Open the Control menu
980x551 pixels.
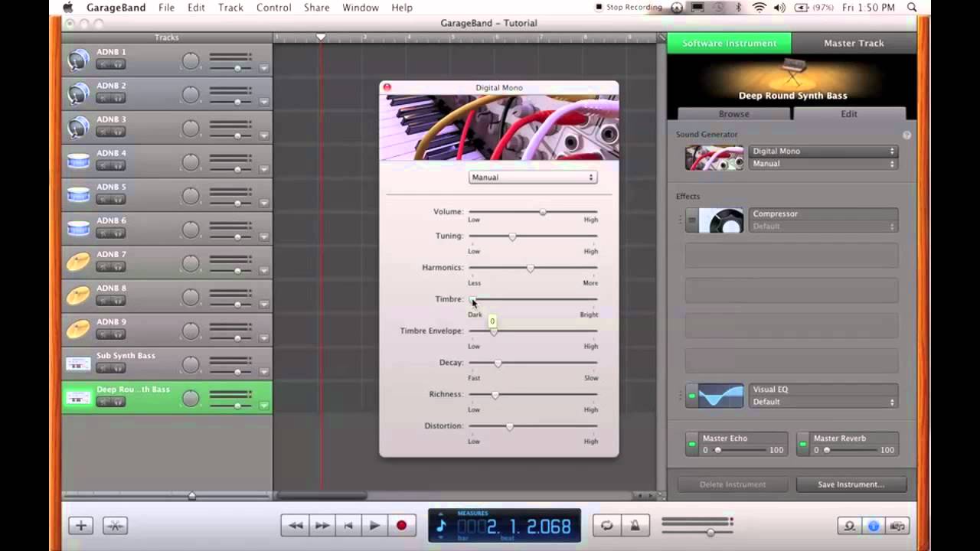point(273,8)
